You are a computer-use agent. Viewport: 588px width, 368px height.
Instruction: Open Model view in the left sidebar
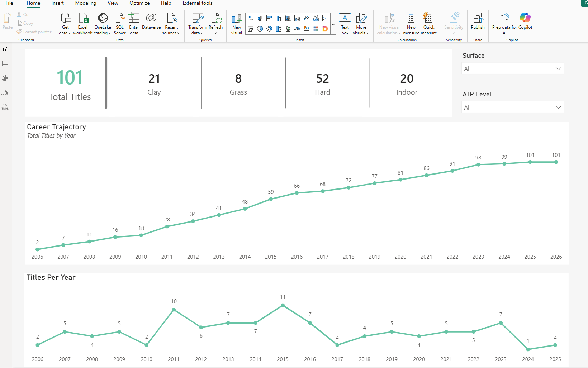coord(5,78)
